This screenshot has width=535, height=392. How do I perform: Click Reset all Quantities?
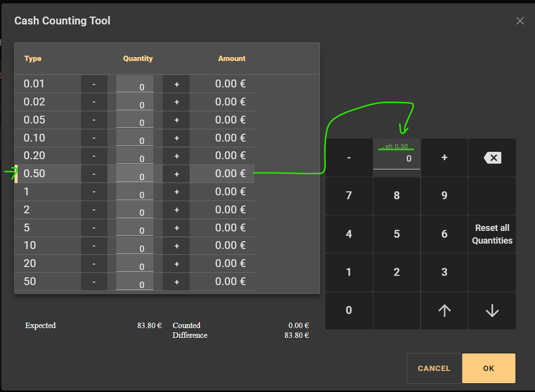(x=492, y=234)
